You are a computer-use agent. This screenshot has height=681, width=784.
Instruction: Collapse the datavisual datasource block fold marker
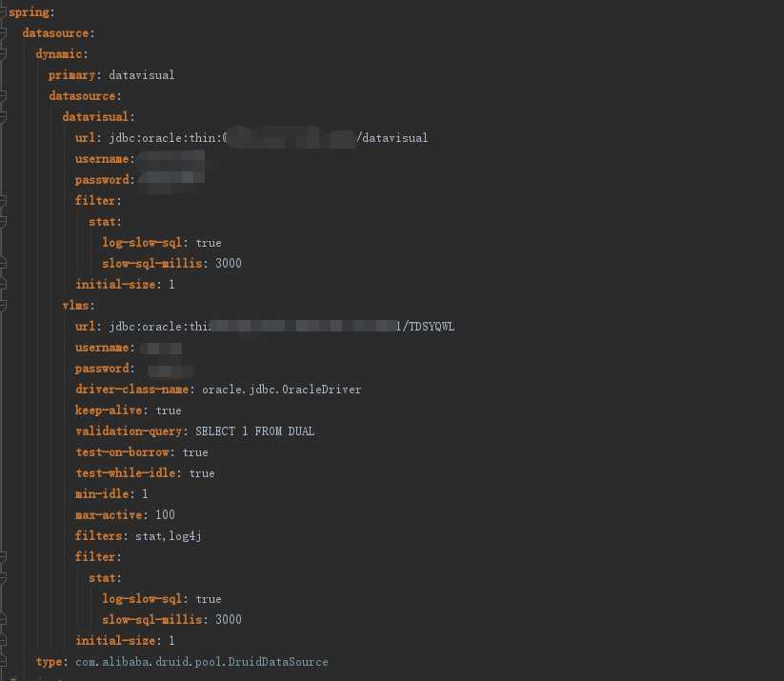coord(4,117)
